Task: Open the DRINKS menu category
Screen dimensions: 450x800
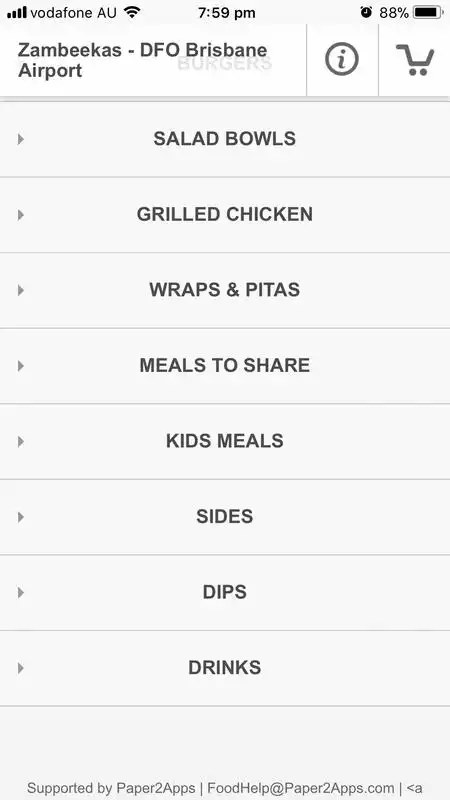Action: [x=225, y=668]
